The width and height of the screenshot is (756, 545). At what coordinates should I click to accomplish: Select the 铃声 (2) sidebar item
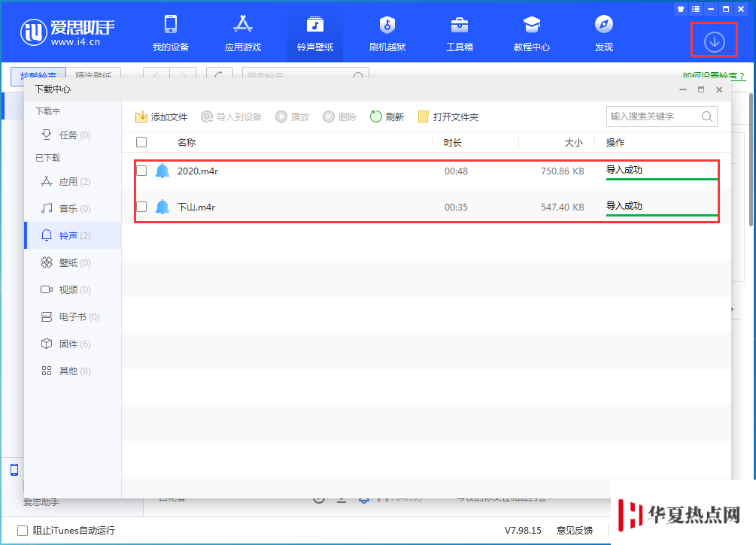tap(73, 235)
